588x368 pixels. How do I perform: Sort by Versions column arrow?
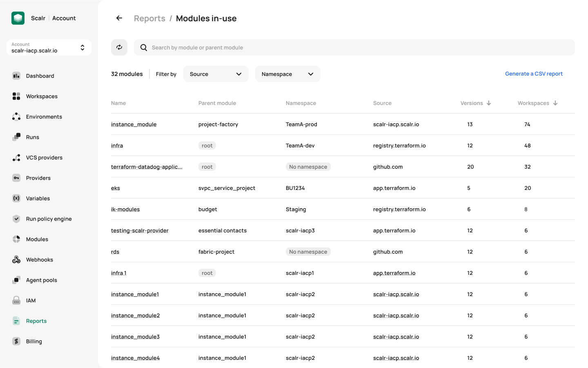489,103
